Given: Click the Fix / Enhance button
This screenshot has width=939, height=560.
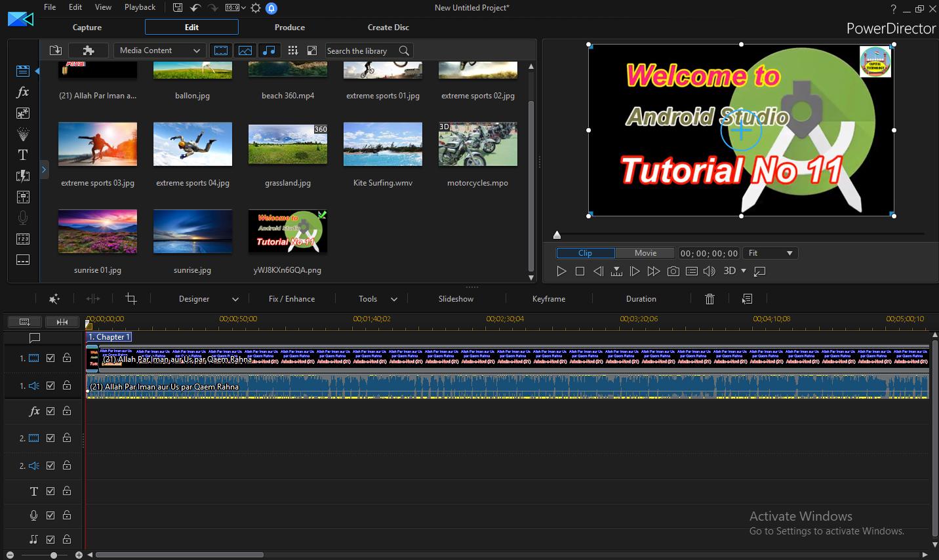Looking at the screenshot, I should [292, 299].
